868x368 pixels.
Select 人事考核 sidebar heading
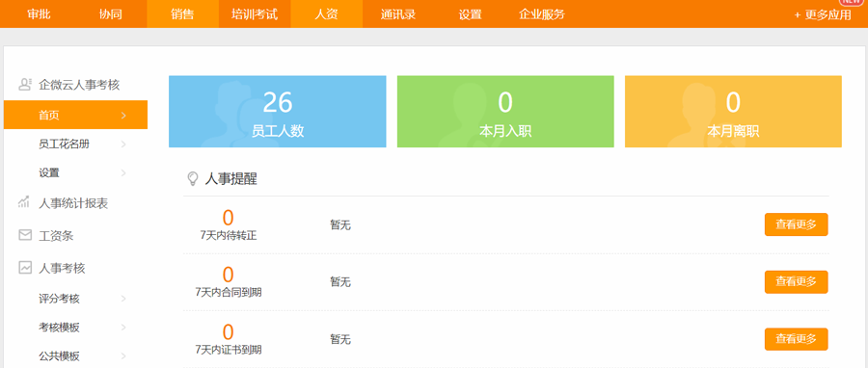pos(62,269)
